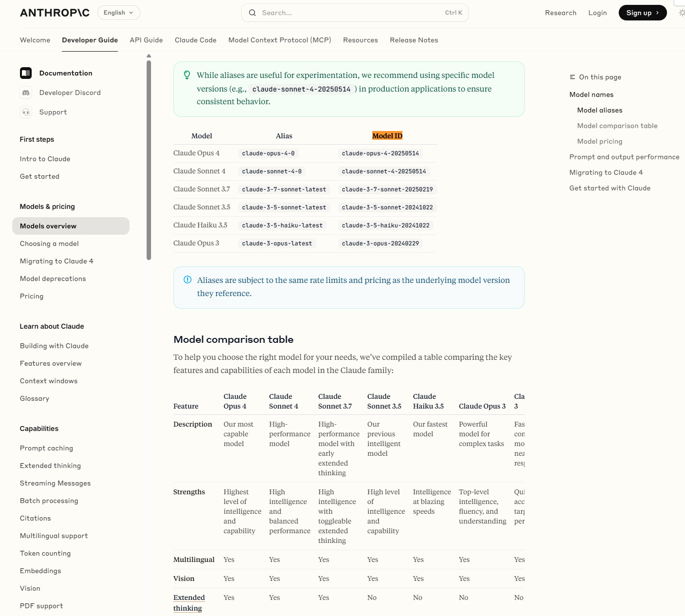Screen dimensions: 685x616
Task: Click the Model comparison table heading
Action: click(x=233, y=339)
